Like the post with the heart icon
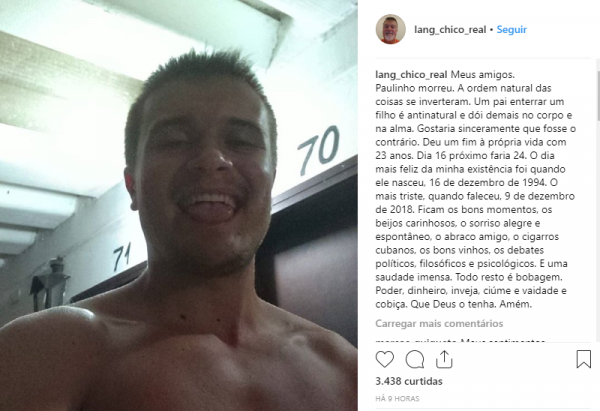Image resolution: width=600 pixels, height=411 pixels. pos(384,359)
